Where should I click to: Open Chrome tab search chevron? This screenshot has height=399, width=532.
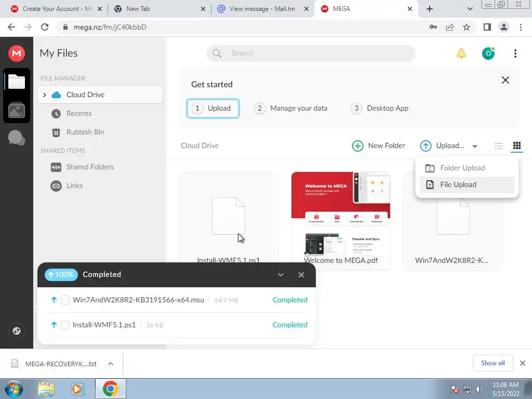point(470,9)
